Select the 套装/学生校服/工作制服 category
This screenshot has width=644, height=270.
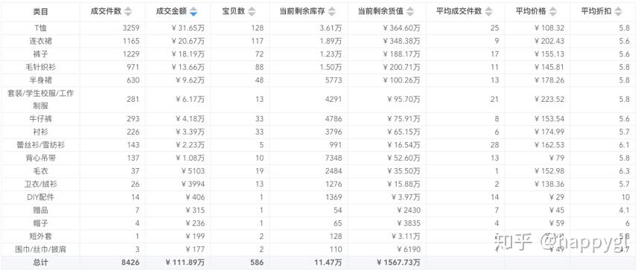(41, 100)
